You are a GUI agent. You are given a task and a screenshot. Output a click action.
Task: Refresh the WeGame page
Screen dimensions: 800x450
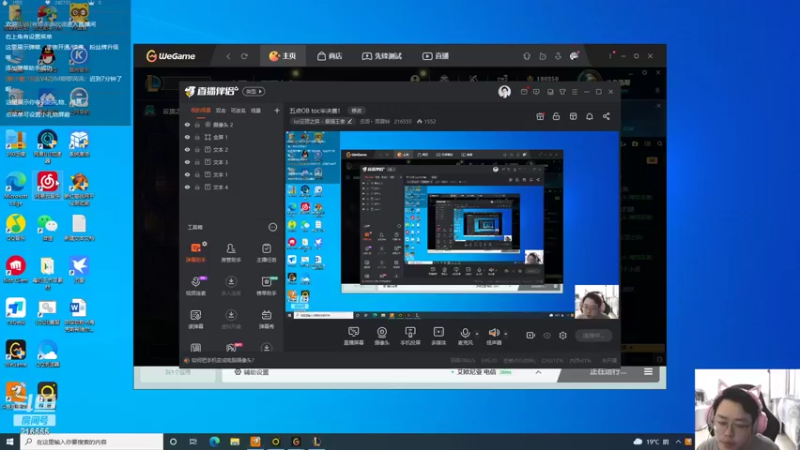244,56
